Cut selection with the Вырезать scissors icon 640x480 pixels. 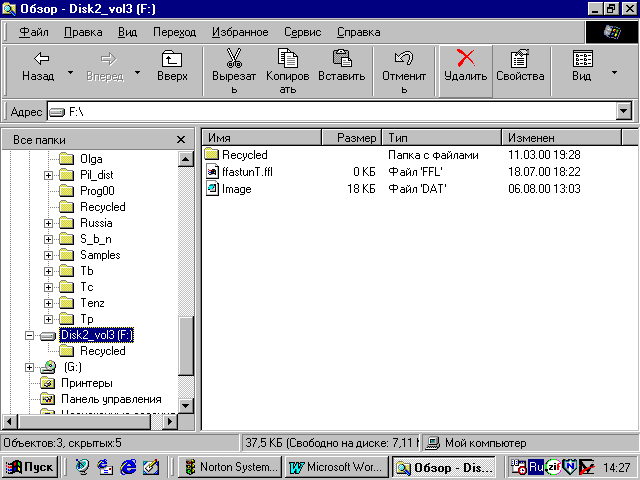234,58
